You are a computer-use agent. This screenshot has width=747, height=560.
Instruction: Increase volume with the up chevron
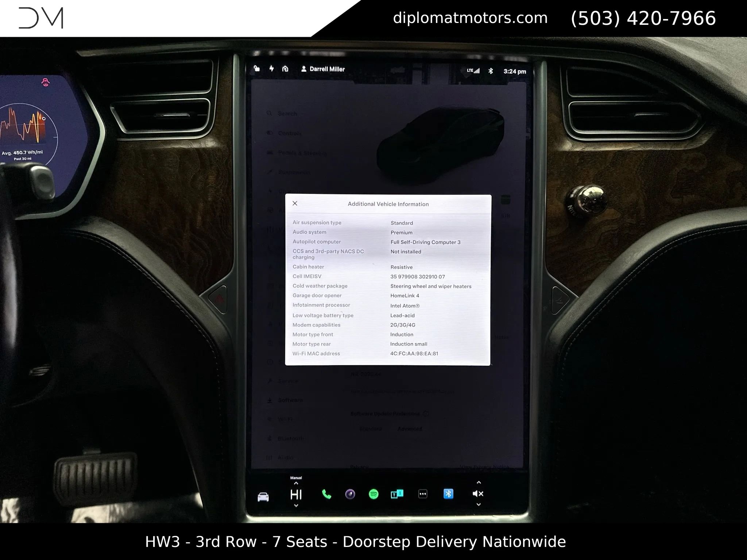pos(479,482)
